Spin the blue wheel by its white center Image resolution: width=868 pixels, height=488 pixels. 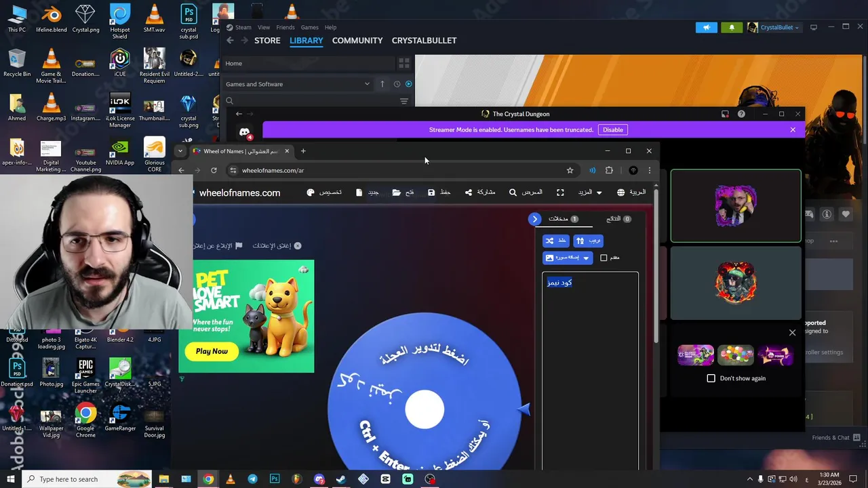pyautogui.click(x=425, y=409)
